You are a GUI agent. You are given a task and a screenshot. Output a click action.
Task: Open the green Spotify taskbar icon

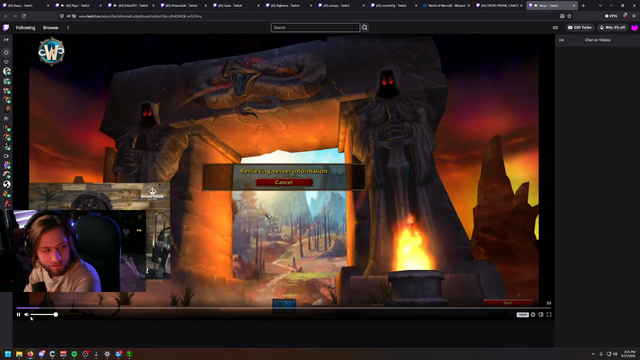click(74, 354)
